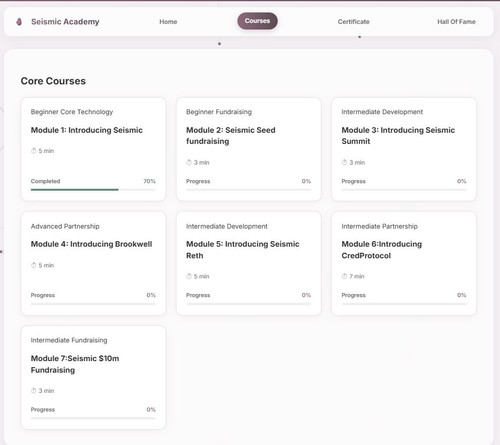This screenshot has height=445, width=500.
Task: Go to the Home tab
Action: pos(168,22)
